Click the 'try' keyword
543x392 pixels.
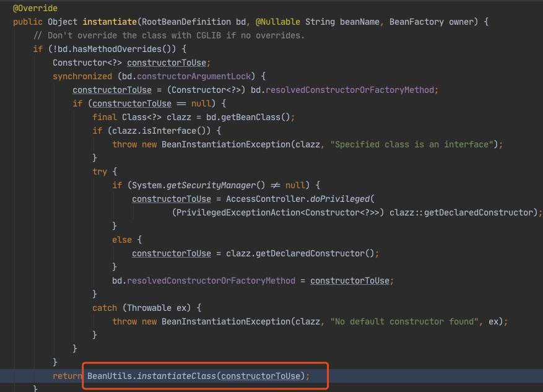point(100,172)
